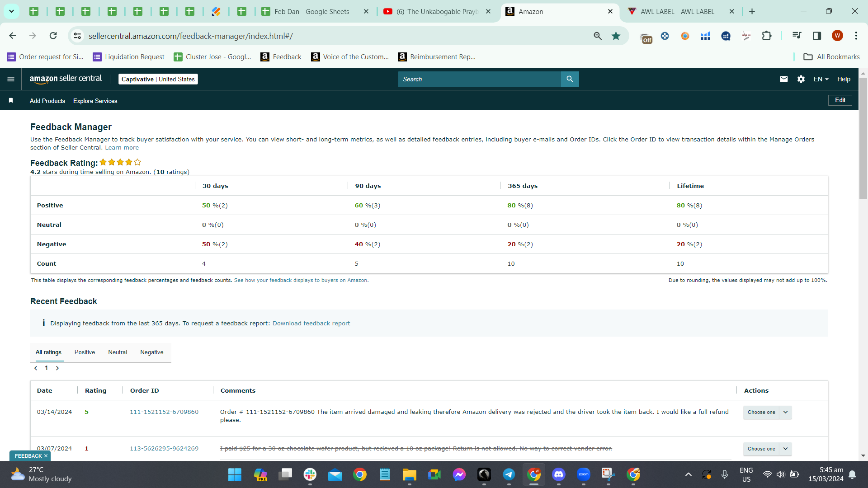This screenshot has height=488, width=868.
Task: Open the Cluster Jose Google bookmark
Action: coord(212,57)
